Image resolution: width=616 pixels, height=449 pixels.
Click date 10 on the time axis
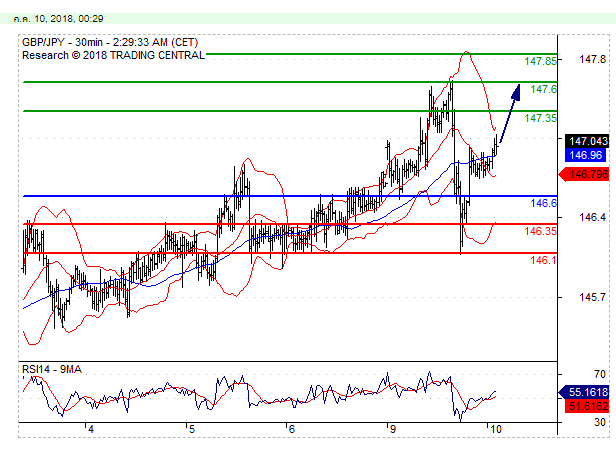[496, 429]
